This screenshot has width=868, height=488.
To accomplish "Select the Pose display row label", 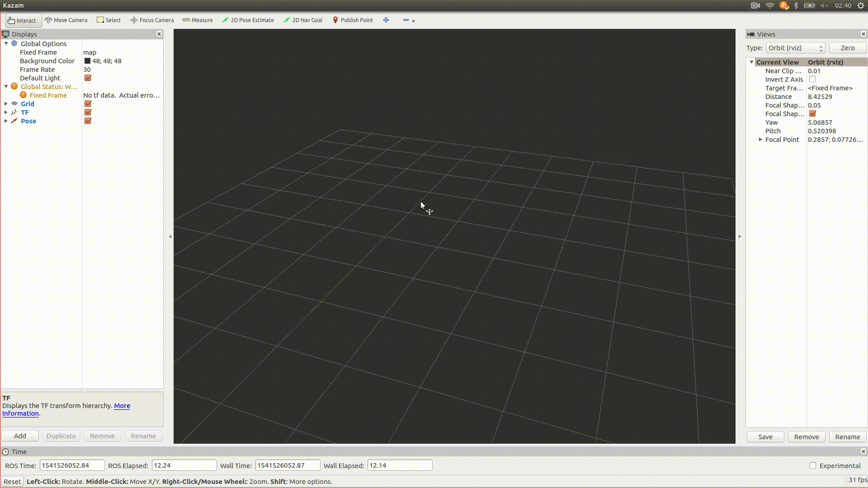I will coord(28,121).
